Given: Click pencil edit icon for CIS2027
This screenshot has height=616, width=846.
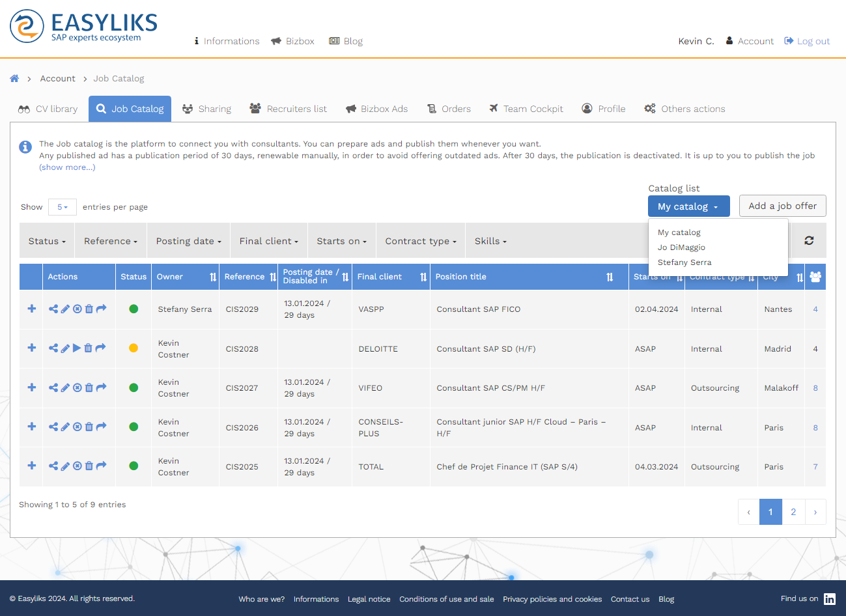Looking at the screenshot, I should 65,387.
